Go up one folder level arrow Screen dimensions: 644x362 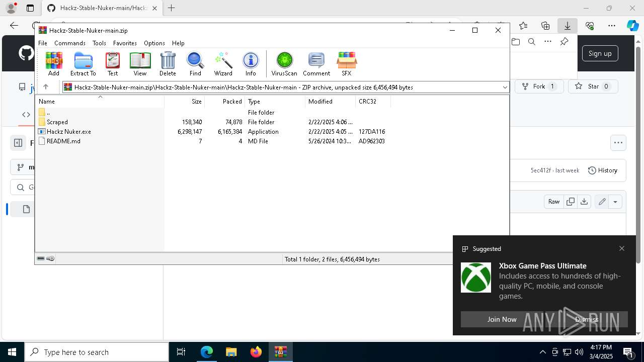(x=46, y=87)
